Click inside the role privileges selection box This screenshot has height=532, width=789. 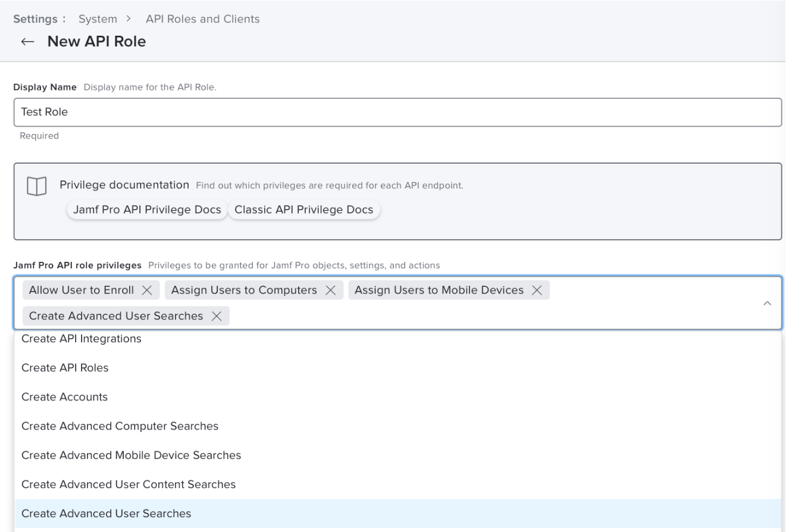[397, 303]
